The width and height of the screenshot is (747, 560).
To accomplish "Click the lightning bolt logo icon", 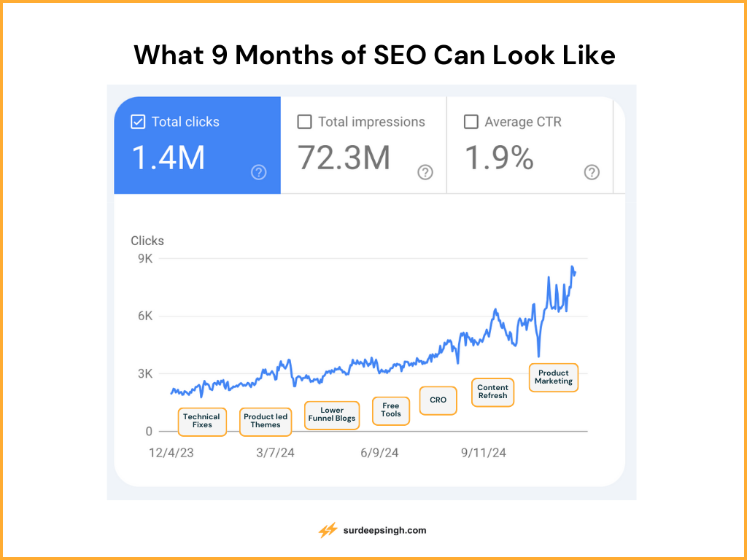I will (x=328, y=530).
